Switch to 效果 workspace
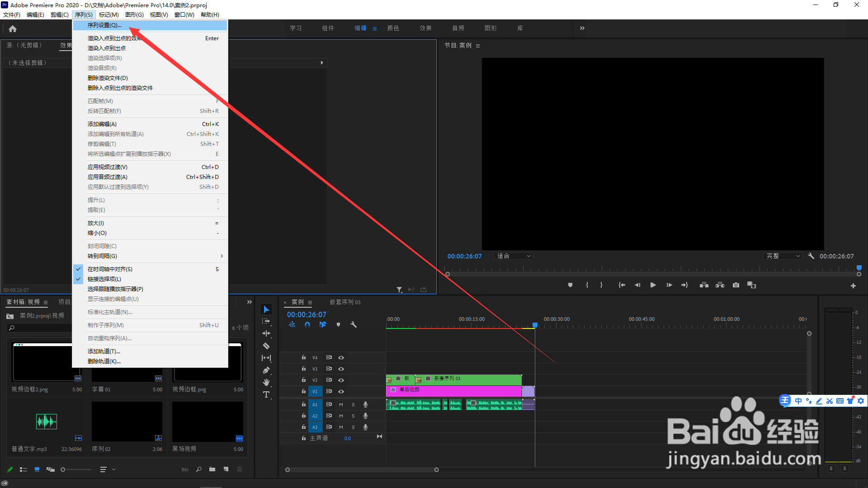 pyautogui.click(x=425, y=28)
